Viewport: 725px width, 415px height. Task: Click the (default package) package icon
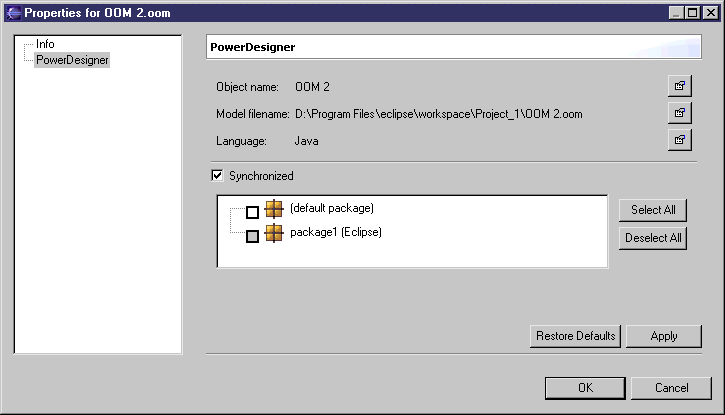(274, 210)
